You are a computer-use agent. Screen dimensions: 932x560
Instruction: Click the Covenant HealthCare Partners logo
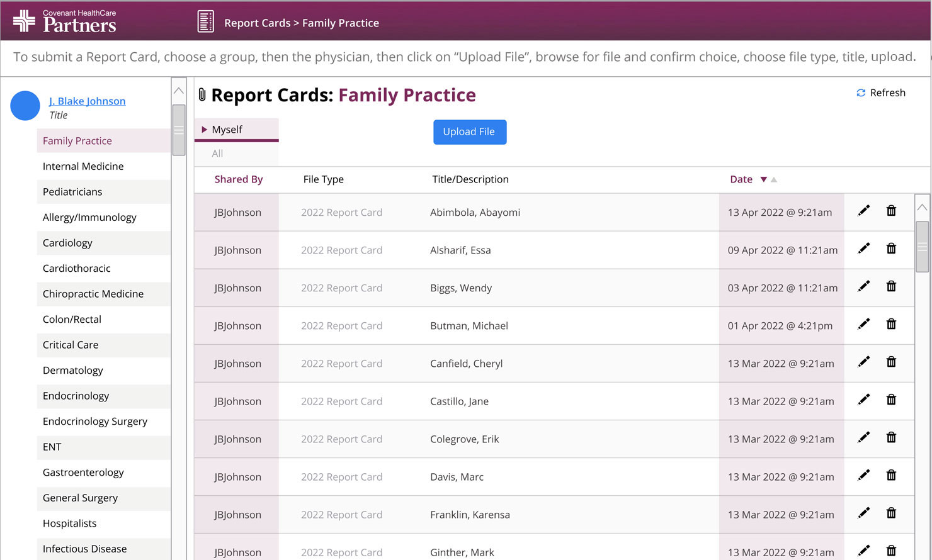tap(65, 21)
